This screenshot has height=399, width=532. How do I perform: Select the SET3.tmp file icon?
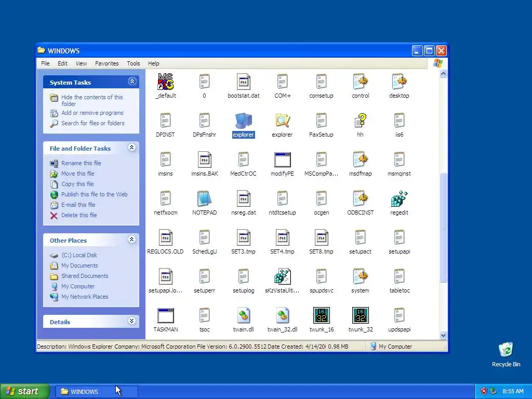(x=243, y=238)
